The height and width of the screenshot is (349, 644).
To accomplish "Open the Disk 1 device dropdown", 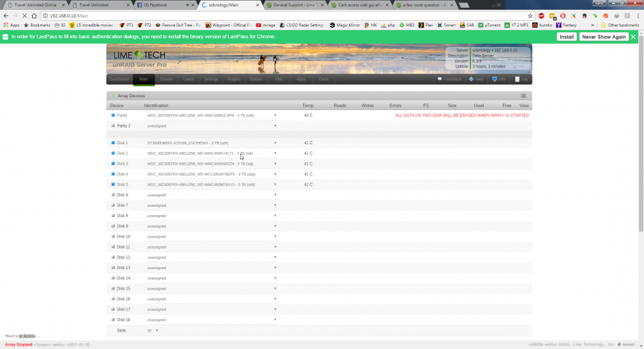I will point(211,143).
